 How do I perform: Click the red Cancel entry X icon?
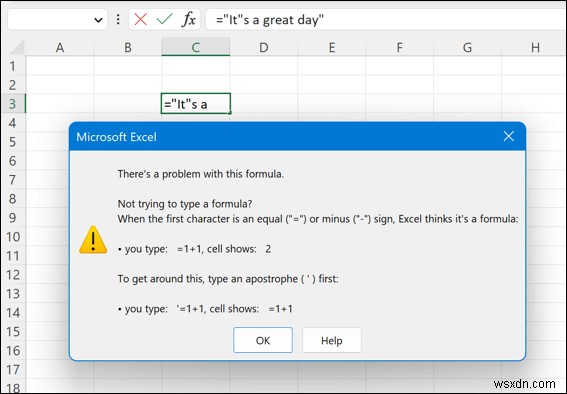tap(140, 19)
